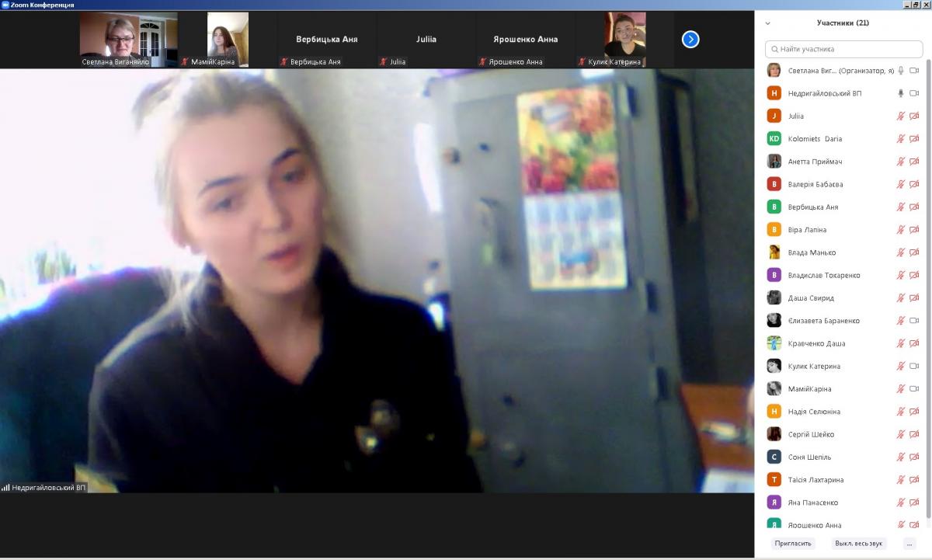Click Анетта Приймач's avatar in list
The height and width of the screenshot is (560, 932).
[x=774, y=162]
